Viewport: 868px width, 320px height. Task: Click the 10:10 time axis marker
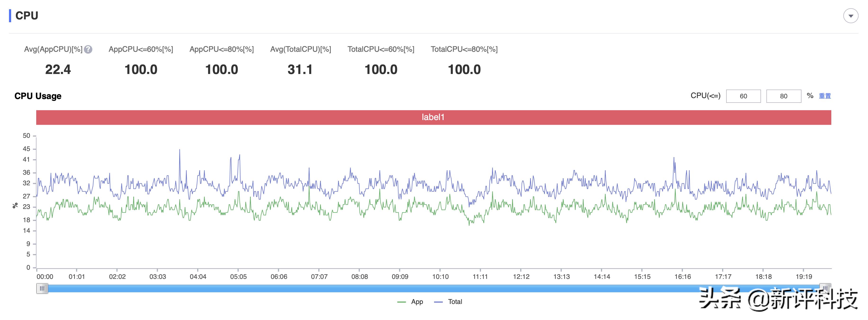click(x=440, y=277)
